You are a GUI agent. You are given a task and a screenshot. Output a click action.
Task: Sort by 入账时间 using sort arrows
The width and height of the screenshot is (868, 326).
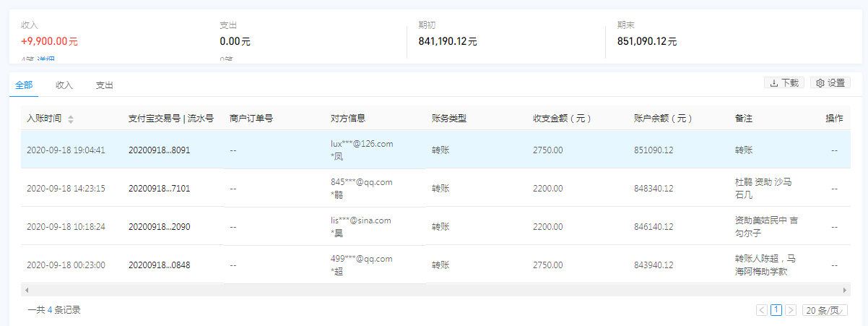(x=71, y=119)
